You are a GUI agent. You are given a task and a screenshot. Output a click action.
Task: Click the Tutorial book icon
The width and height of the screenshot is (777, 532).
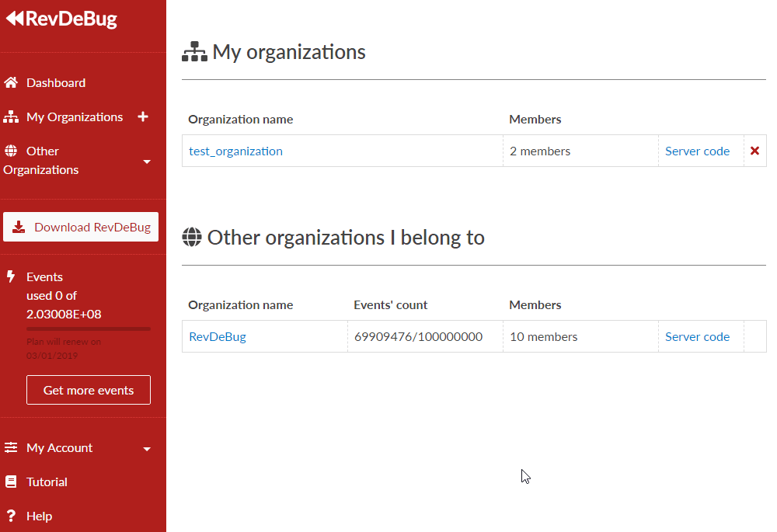point(11,482)
